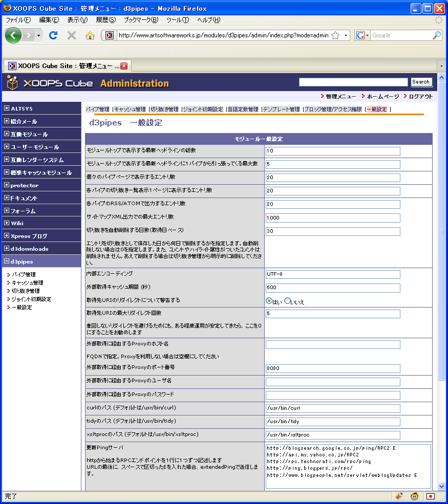This screenshot has width=448, height=504.
Task: Click the search magnifier icon in the Google box
Action: [x=436, y=35]
